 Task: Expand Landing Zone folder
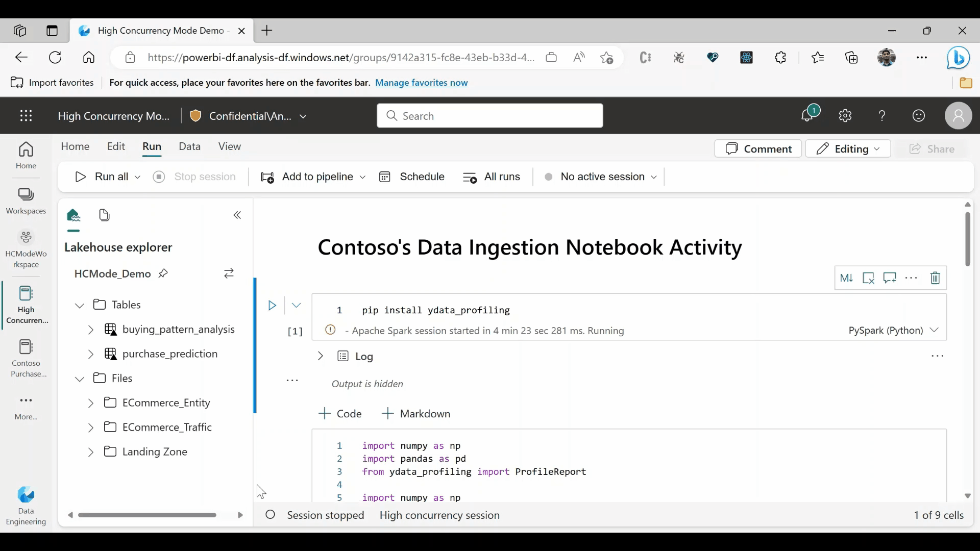tap(90, 452)
